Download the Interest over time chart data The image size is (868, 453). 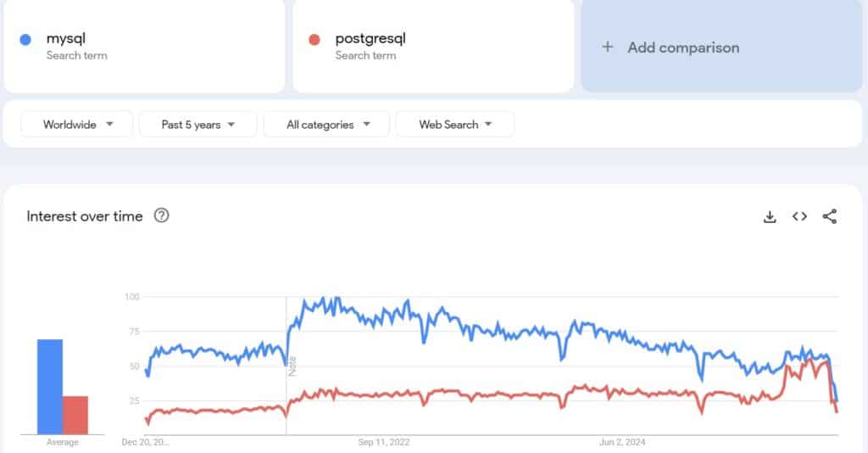click(x=770, y=216)
